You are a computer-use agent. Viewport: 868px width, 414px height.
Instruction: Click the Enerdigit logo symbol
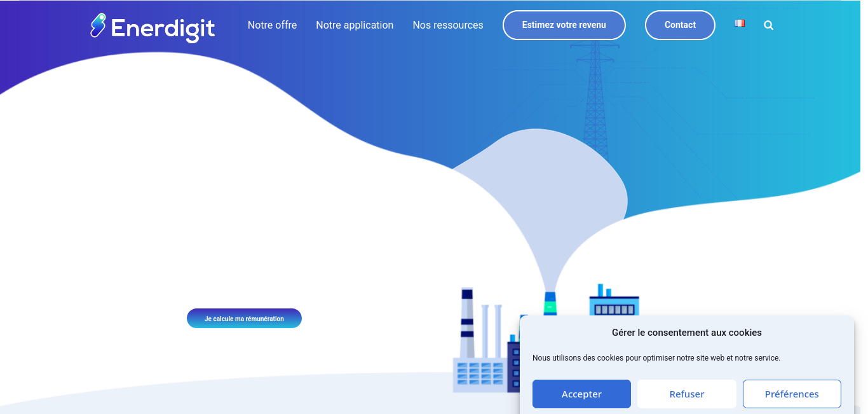[x=98, y=25]
